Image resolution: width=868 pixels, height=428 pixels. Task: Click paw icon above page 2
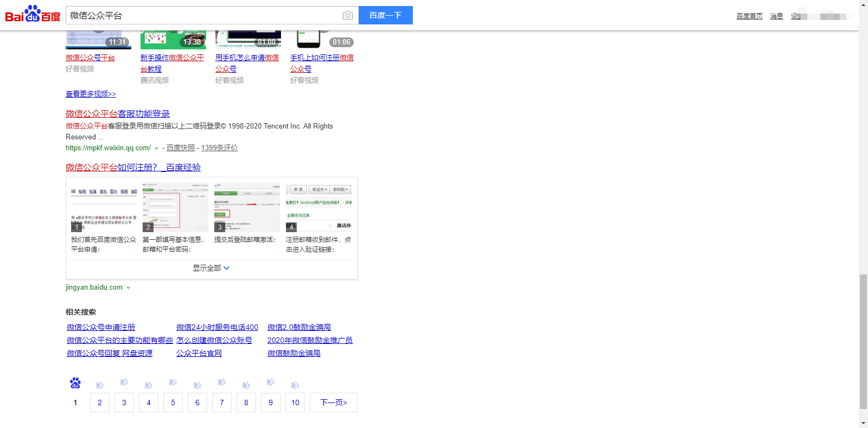point(100,385)
